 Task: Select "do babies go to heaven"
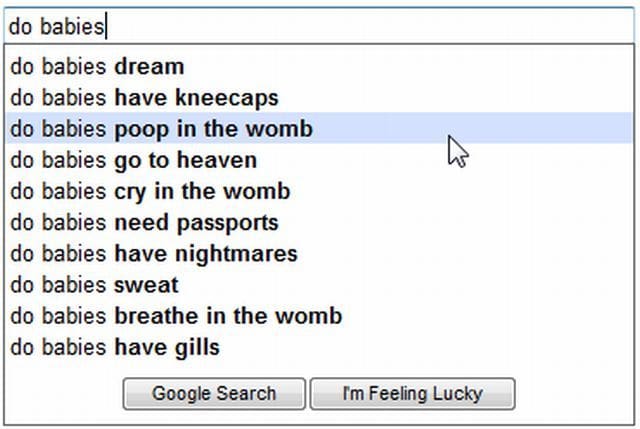coord(133,160)
